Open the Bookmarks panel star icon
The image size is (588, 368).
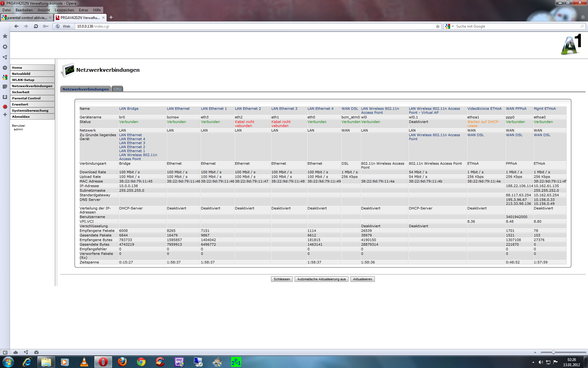[x=5, y=36]
